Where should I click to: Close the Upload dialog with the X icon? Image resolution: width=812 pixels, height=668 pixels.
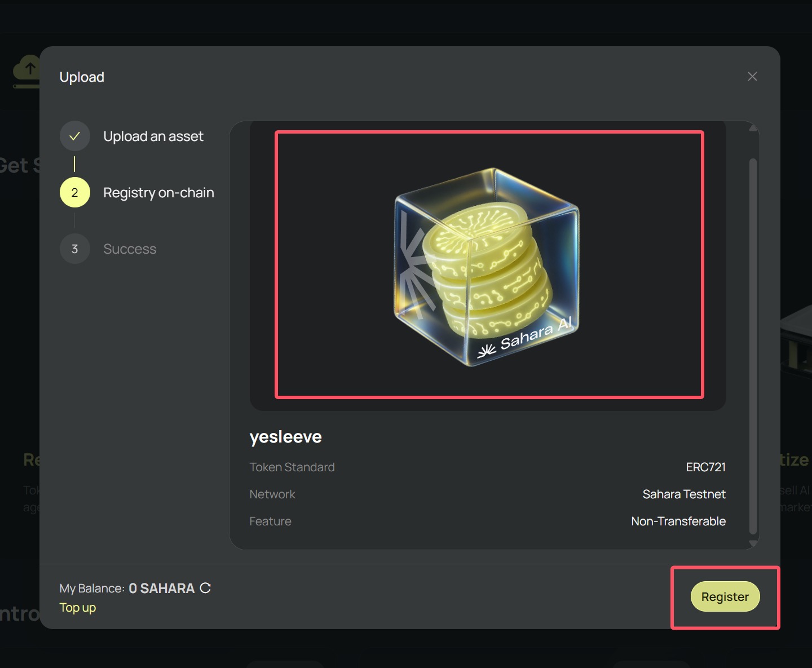point(752,77)
